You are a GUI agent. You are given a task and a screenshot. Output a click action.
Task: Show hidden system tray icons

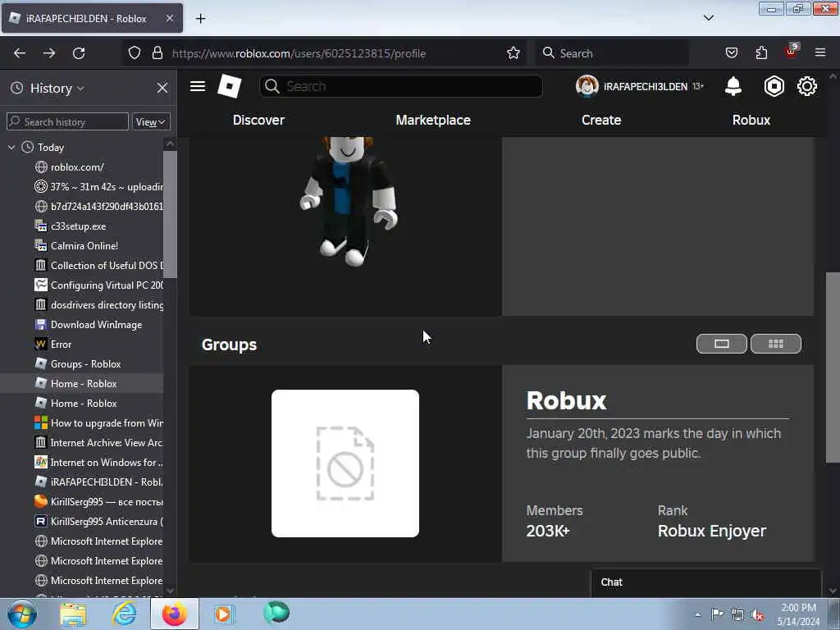coord(697,615)
